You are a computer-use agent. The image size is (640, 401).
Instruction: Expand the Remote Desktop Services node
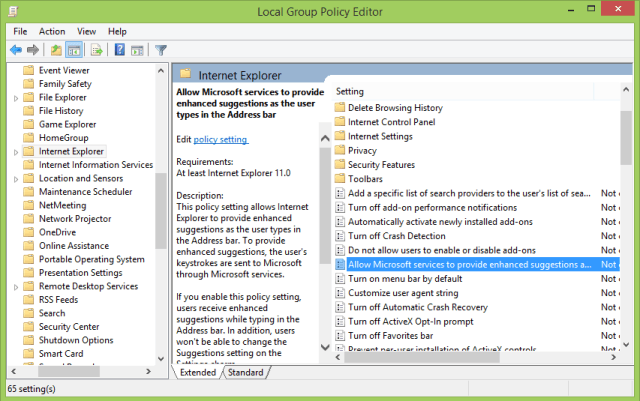pos(16,287)
